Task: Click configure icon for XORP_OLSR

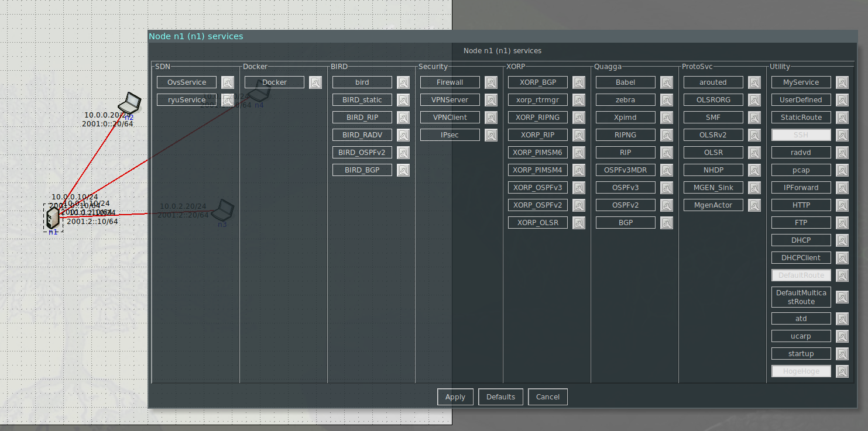Action: [x=579, y=223]
